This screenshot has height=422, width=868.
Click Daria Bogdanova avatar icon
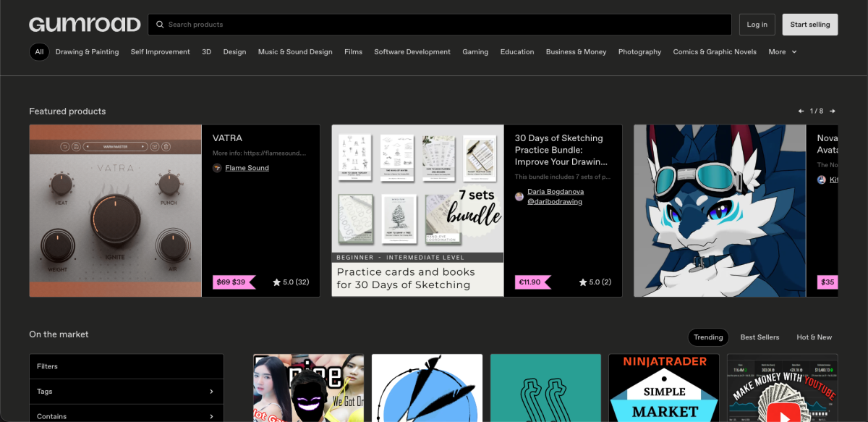tap(519, 197)
